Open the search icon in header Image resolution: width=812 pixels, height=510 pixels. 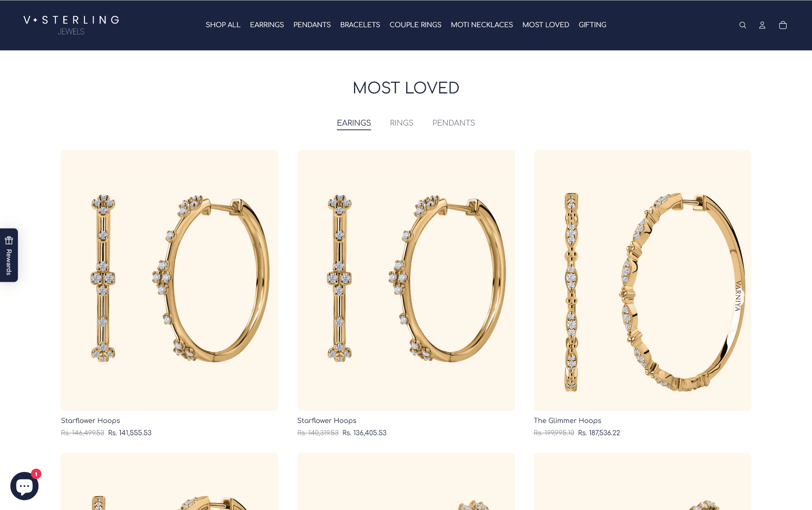coord(742,25)
